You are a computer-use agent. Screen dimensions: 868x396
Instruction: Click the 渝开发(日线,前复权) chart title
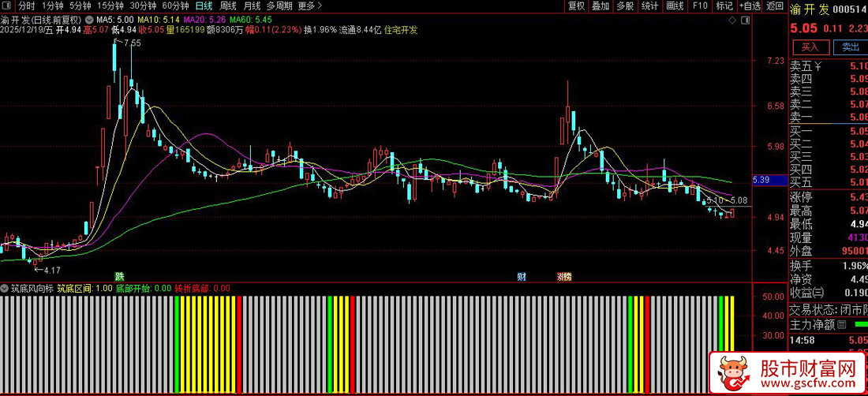[42, 21]
